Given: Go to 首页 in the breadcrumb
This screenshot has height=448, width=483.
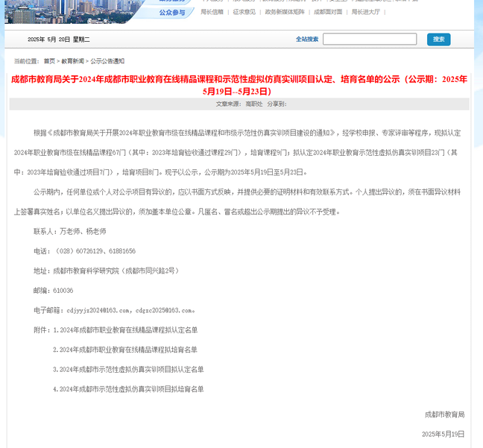Looking at the screenshot, I should point(49,61).
